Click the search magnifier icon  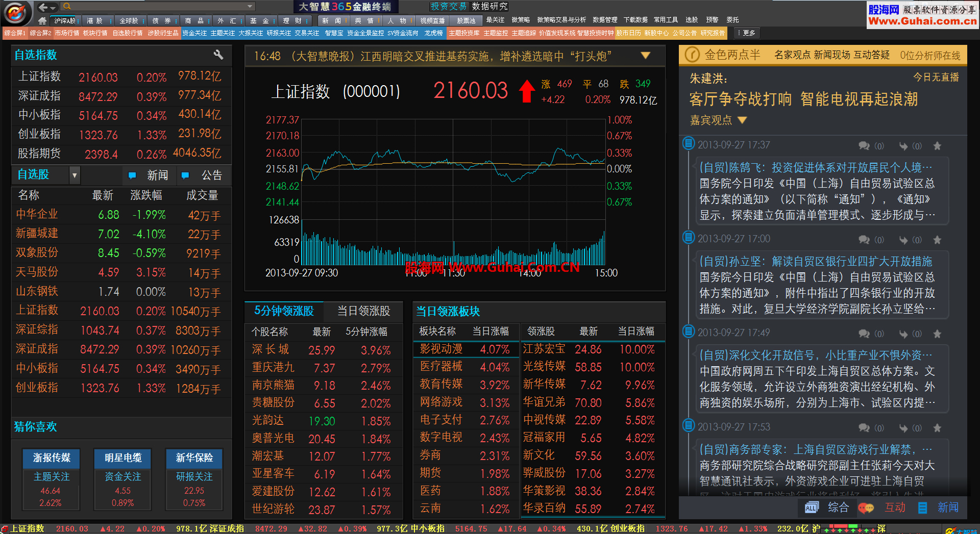[x=67, y=7]
